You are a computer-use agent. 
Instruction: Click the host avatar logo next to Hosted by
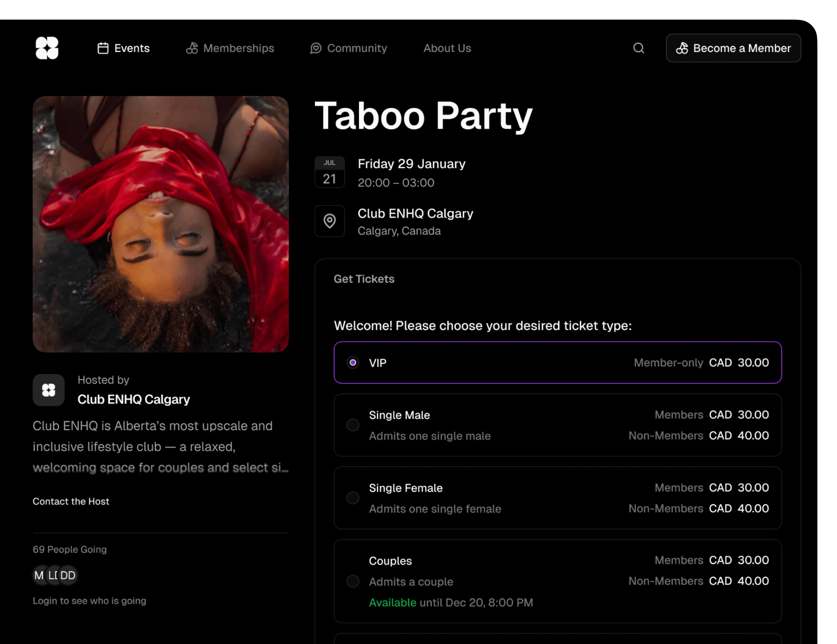48,390
